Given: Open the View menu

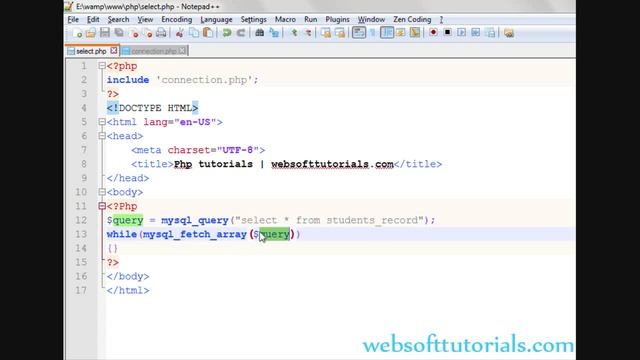Looking at the screenshot, I should click(x=145, y=20).
